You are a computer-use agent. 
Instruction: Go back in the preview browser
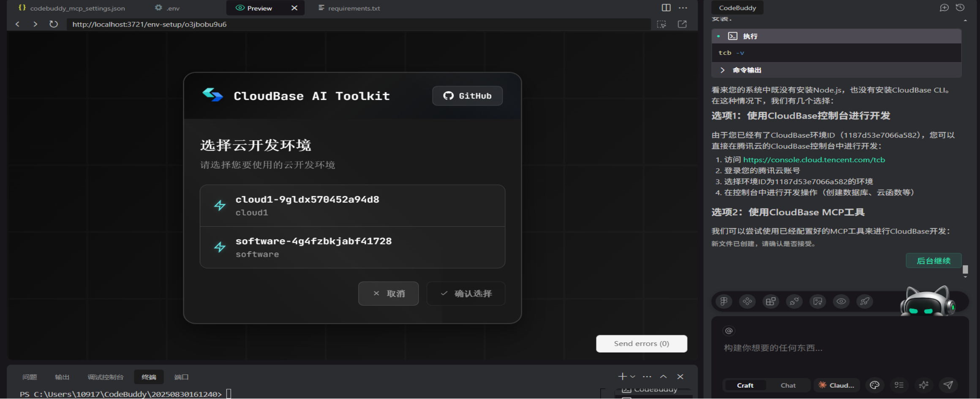pos(17,24)
